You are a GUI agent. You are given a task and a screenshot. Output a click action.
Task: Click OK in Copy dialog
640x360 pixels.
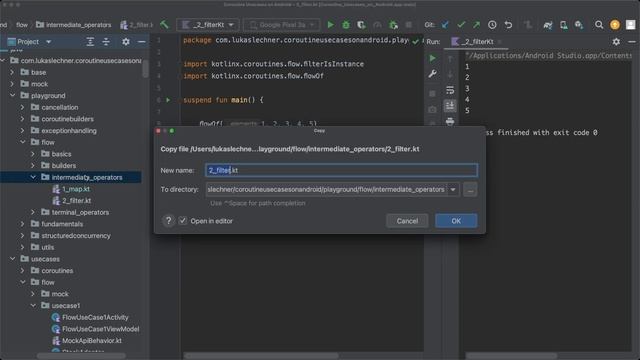(x=456, y=221)
